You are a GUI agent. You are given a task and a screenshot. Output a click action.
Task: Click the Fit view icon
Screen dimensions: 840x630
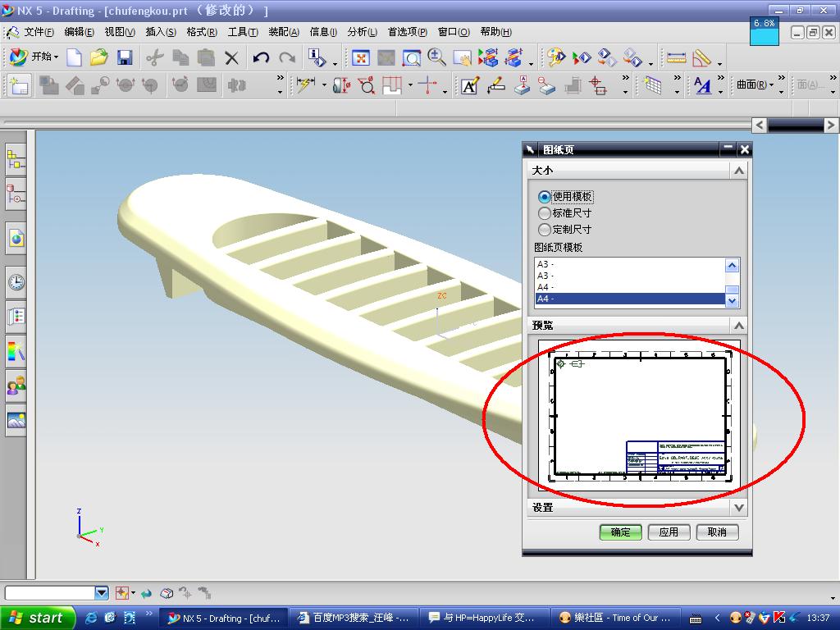[361, 57]
